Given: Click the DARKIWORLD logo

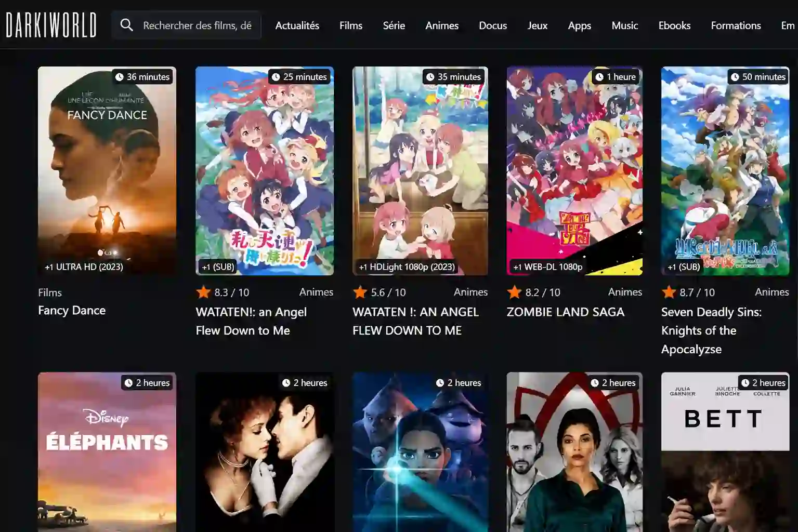Looking at the screenshot, I should click(x=51, y=25).
